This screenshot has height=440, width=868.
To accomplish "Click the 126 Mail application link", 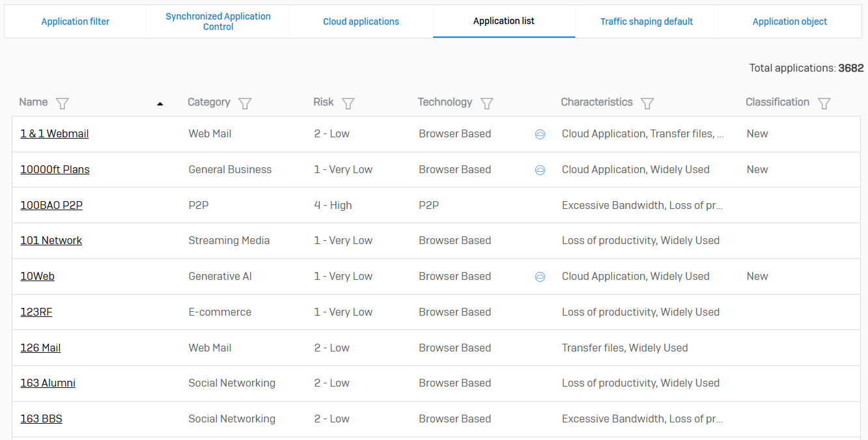I will pyautogui.click(x=40, y=348).
